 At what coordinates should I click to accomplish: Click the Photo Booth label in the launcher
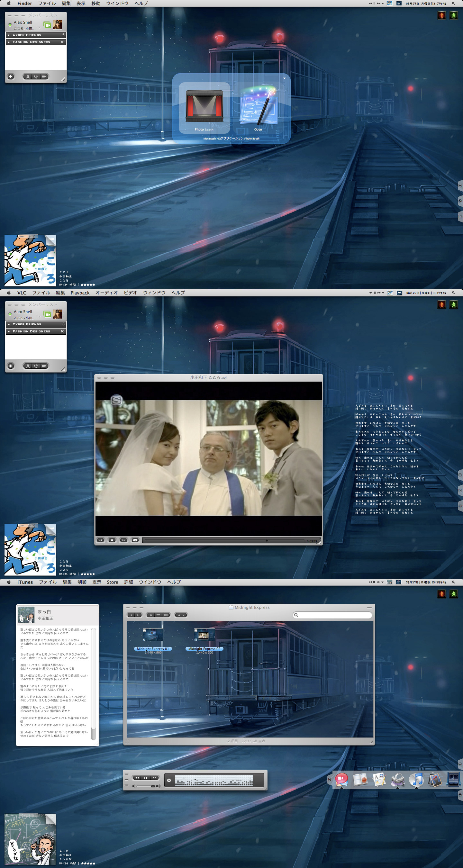pyautogui.click(x=204, y=129)
